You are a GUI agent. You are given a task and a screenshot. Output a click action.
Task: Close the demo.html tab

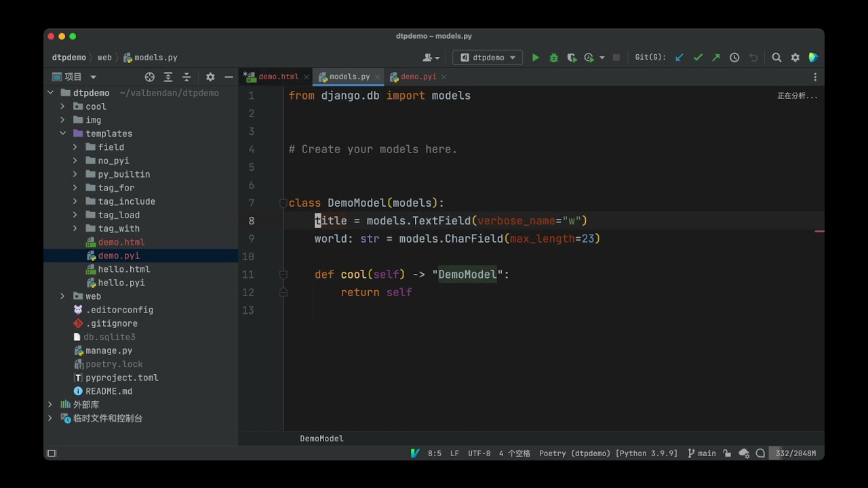click(x=307, y=77)
